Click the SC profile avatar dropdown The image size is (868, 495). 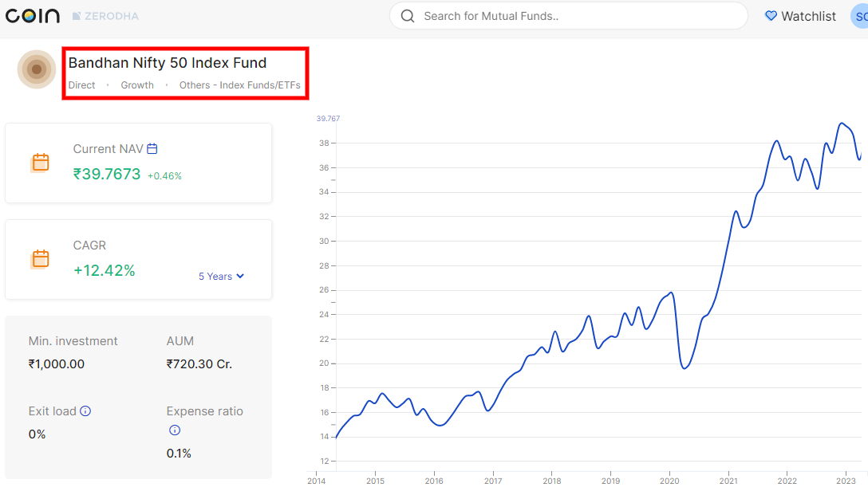click(861, 15)
